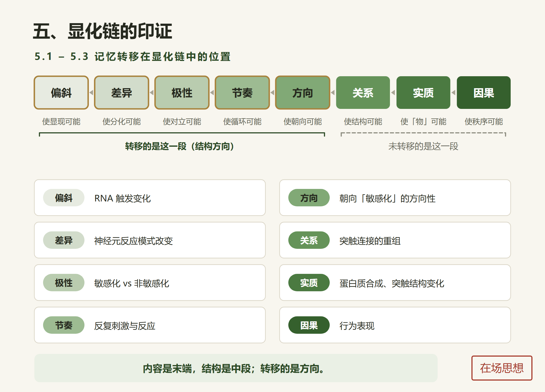Select the 节奏 box in the chain diagram
This screenshot has width=545, height=392.
point(242,93)
